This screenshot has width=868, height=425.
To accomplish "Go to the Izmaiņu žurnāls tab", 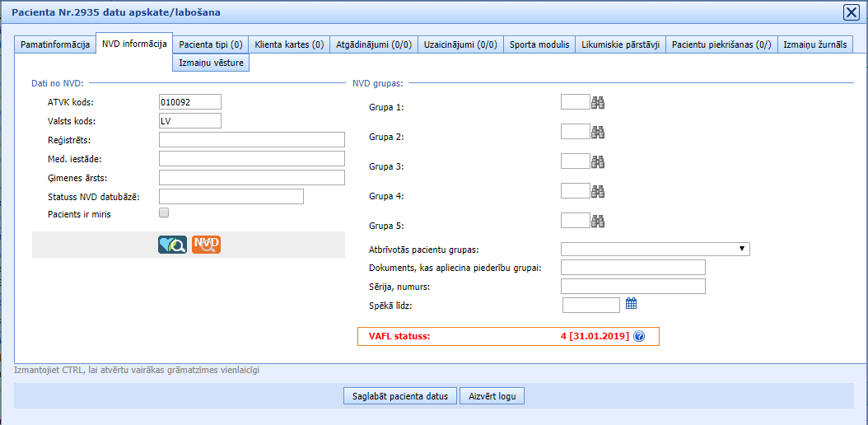I will 814,44.
